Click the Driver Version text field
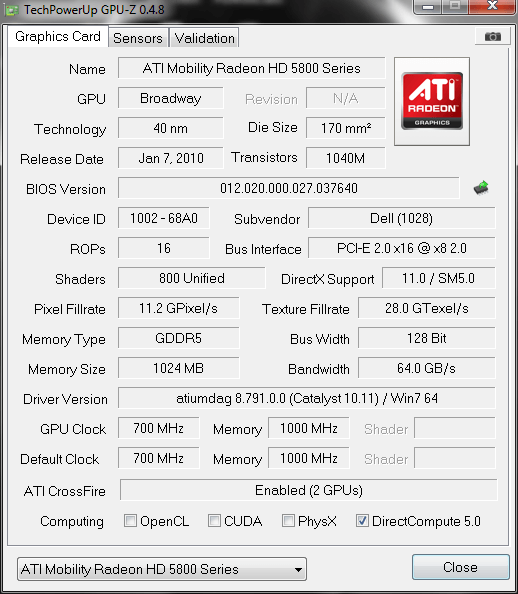The image size is (518, 594). coord(307,398)
